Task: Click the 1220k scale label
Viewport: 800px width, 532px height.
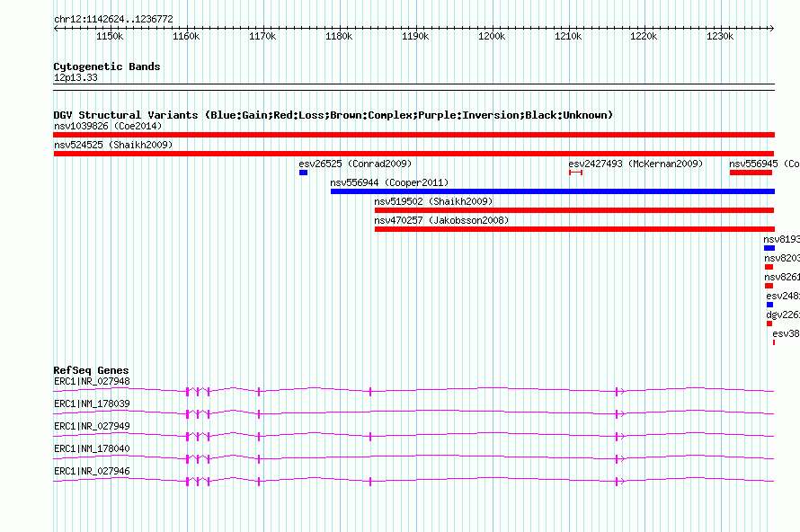Action: click(x=644, y=36)
